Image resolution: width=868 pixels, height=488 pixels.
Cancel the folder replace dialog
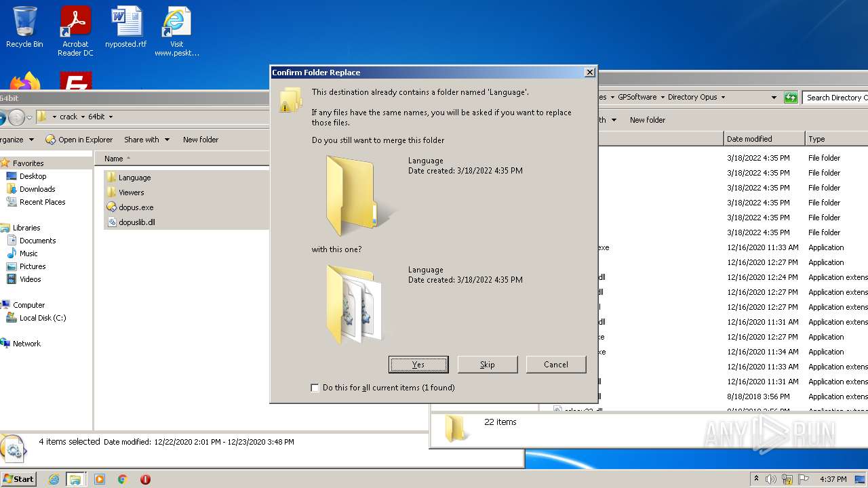coord(556,365)
